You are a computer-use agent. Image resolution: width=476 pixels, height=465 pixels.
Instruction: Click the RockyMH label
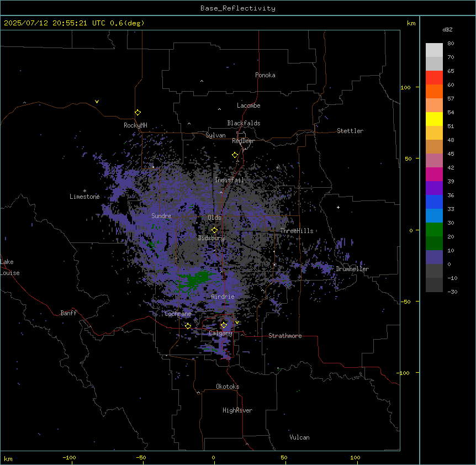135,125
